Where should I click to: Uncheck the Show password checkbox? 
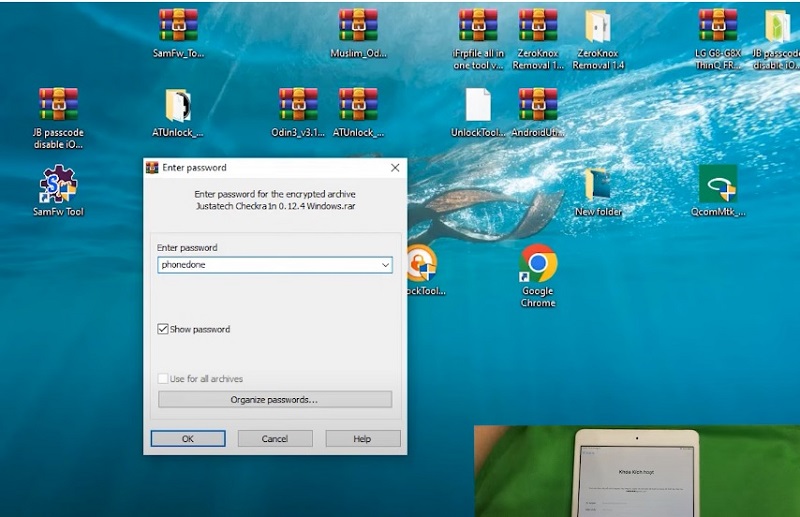163,329
